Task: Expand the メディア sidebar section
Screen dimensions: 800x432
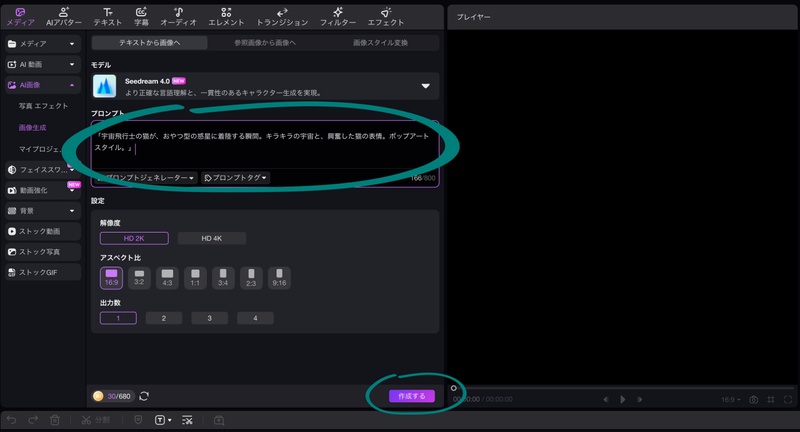Action: tap(43, 44)
